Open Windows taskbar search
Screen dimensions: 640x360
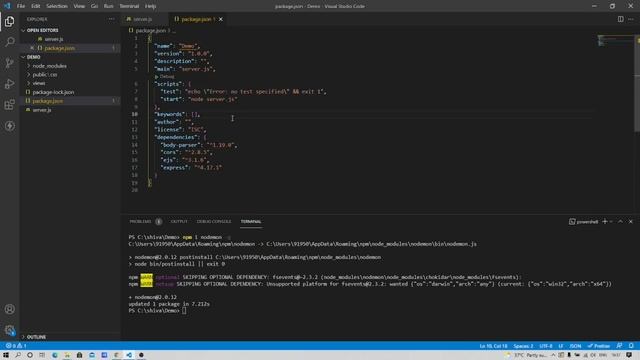tap(18, 355)
